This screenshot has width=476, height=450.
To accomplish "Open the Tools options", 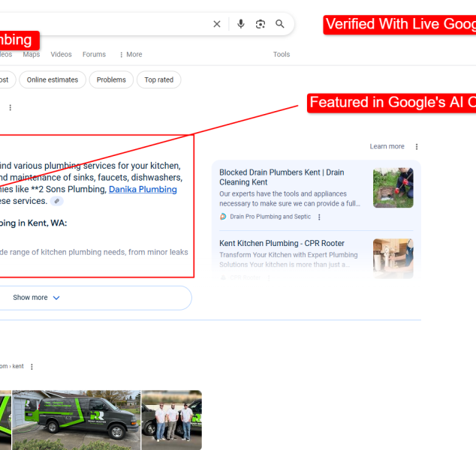I will pos(282,54).
